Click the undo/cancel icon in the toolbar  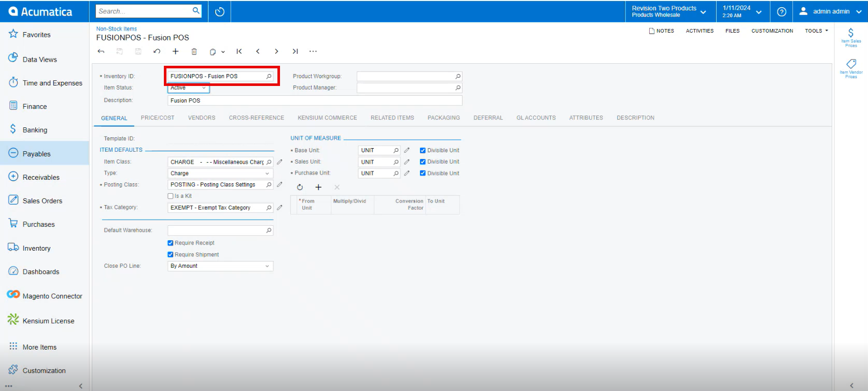point(157,51)
